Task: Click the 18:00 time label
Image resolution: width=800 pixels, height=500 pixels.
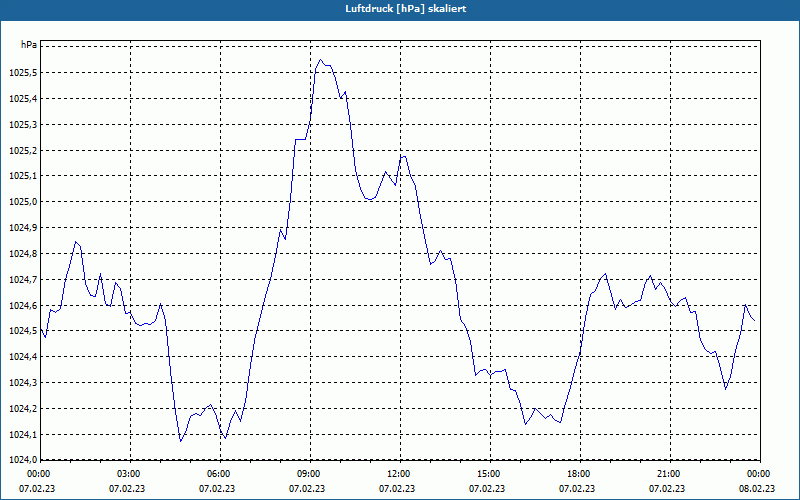Action: (580, 474)
